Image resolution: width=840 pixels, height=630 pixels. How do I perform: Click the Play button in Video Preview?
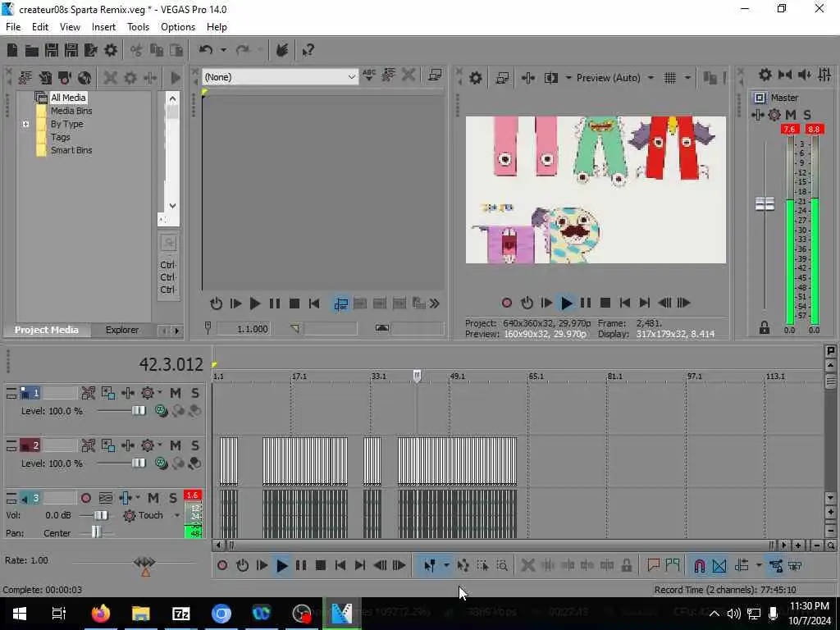[x=566, y=304]
